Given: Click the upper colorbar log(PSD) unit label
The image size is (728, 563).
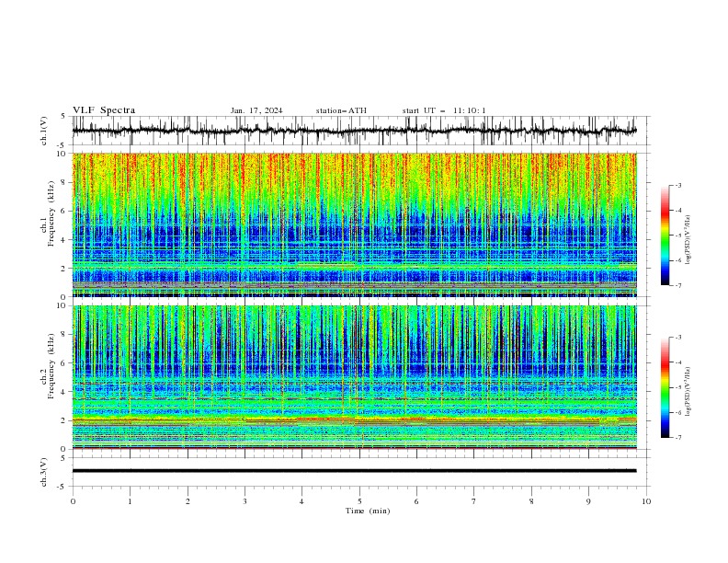Looking at the screenshot, I should (689, 240).
